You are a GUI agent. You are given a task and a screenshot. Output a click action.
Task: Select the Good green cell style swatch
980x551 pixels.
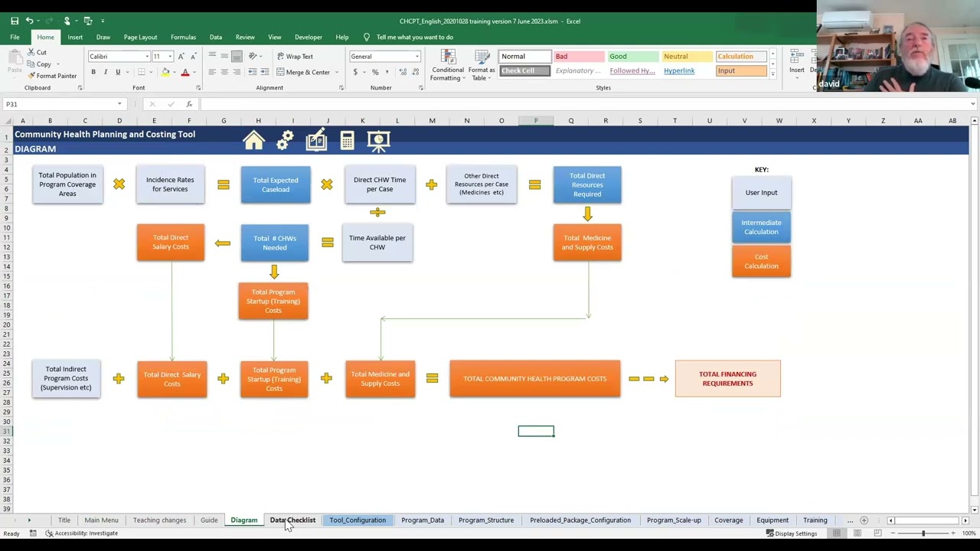click(632, 57)
